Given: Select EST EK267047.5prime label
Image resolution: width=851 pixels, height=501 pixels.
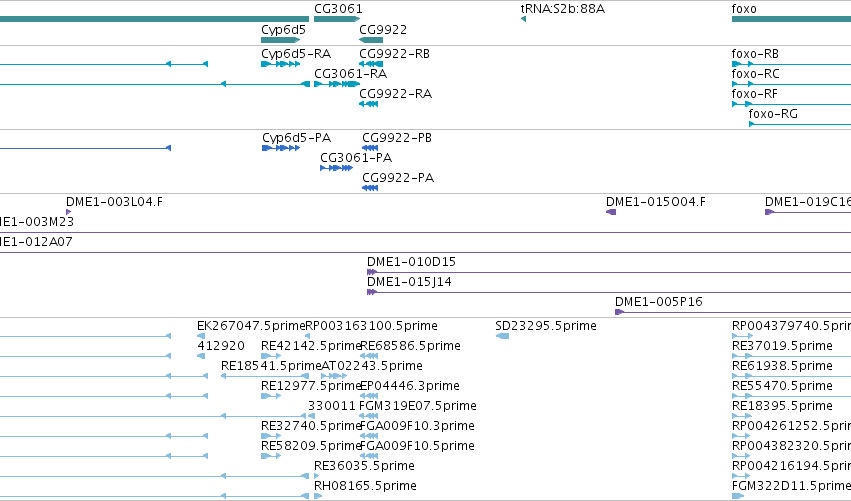Looking at the screenshot, I should point(251,326).
